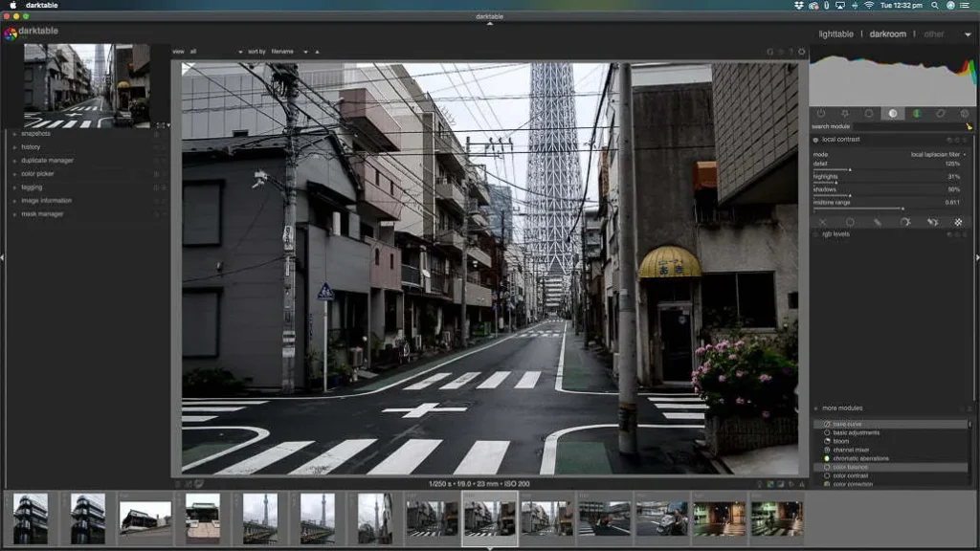The width and height of the screenshot is (980, 551).
Task: Clear the module search field
Action: pyautogui.click(x=969, y=126)
